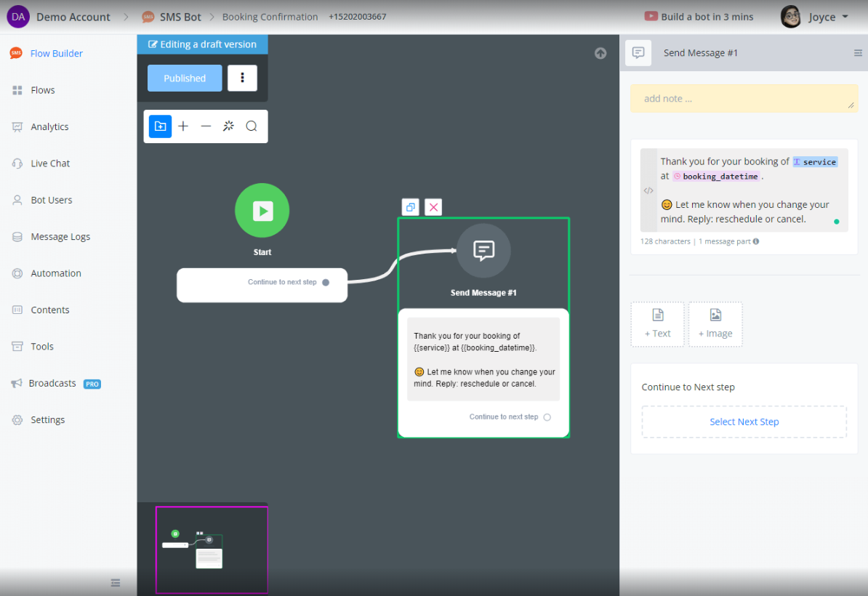Click the Select Next Step button
The image size is (868, 596).
(x=744, y=422)
